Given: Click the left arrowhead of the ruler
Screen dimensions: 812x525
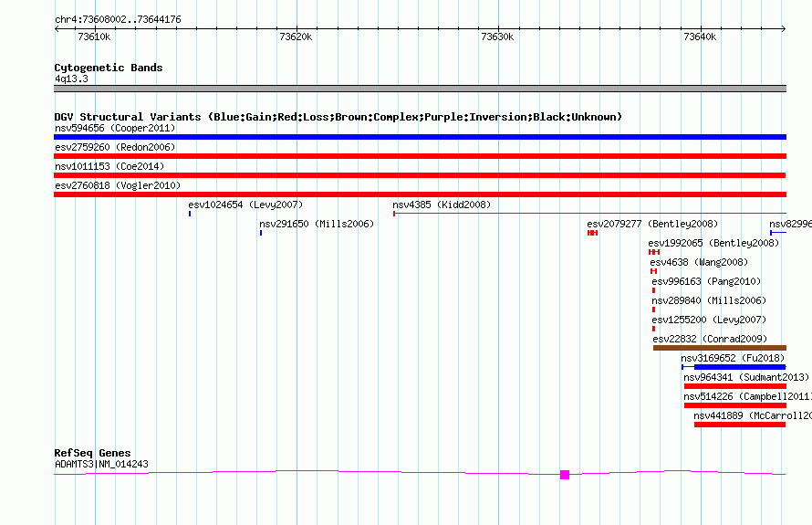Looking at the screenshot, I should coord(57,29).
